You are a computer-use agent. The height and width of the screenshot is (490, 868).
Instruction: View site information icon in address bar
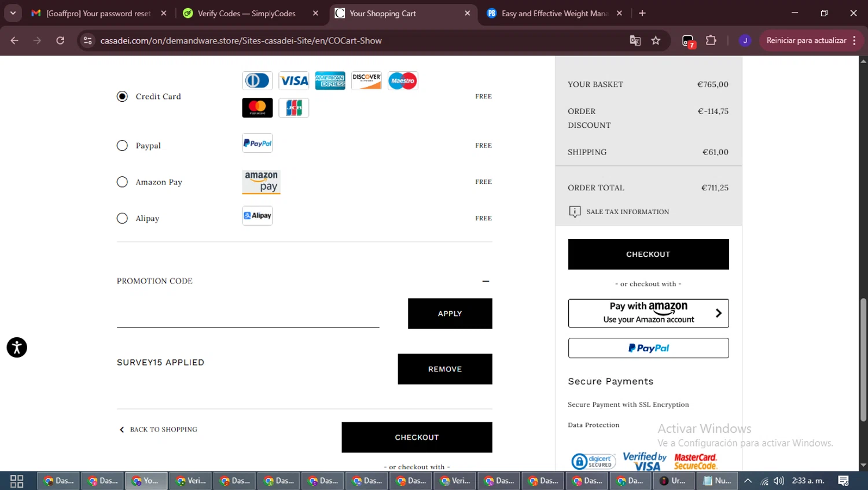click(x=87, y=40)
